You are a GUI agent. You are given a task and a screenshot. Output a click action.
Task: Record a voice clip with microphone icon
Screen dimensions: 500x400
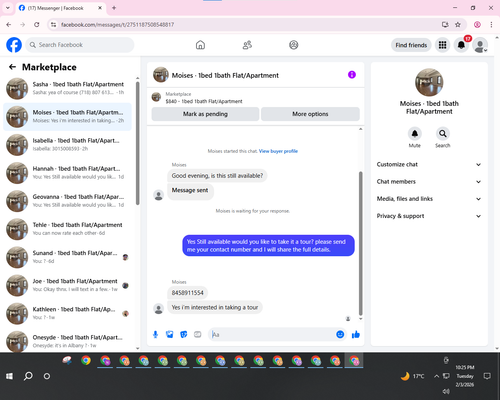coord(156,334)
